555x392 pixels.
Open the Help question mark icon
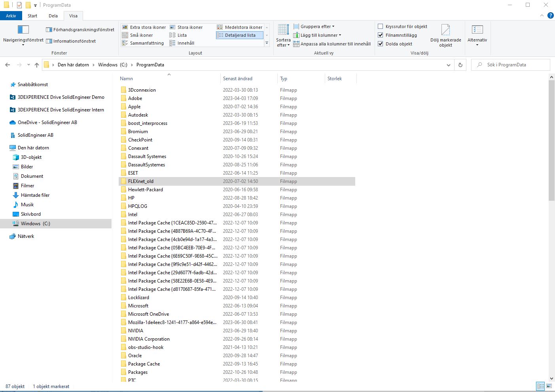(550, 16)
